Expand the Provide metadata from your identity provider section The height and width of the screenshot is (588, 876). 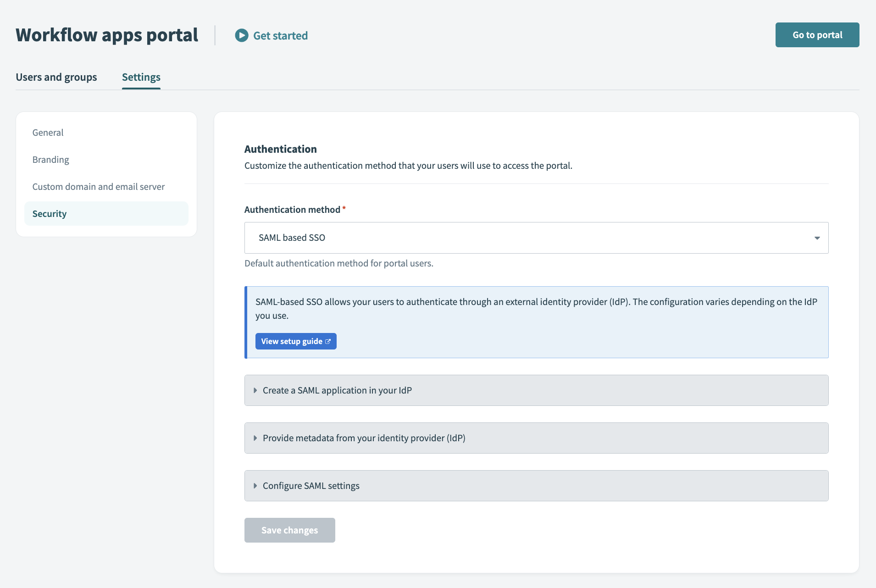tap(536, 438)
